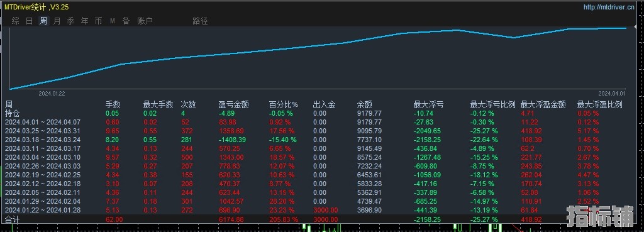
Task: Switch to the 综 summary tab
Action: point(16,21)
